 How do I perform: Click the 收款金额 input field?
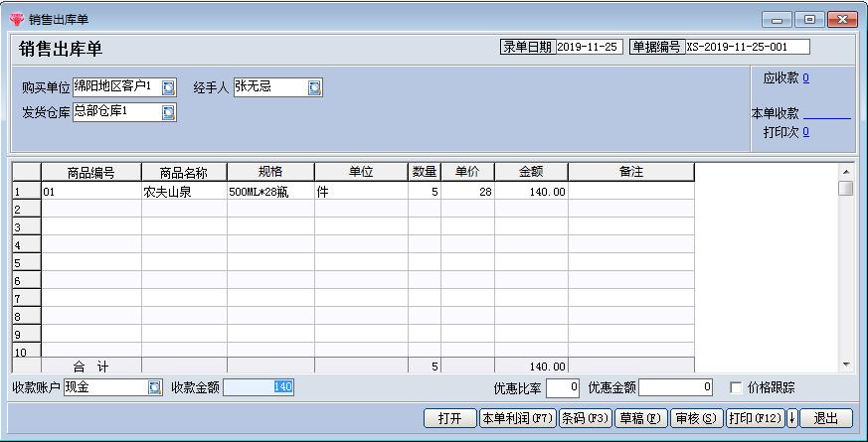[x=258, y=387]
